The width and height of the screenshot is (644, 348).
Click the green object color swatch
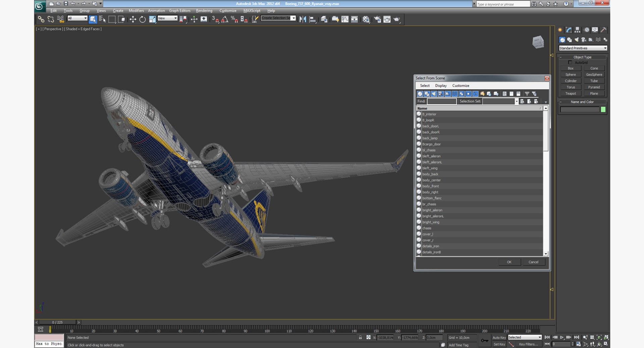[603, 110]
